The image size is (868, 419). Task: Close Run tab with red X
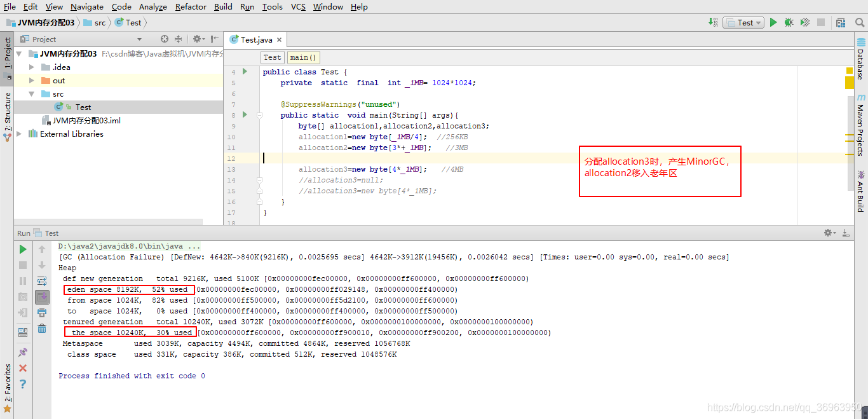click(23, 368)
